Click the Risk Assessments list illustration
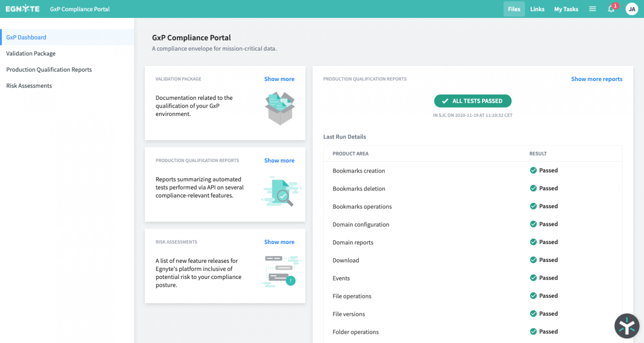This screenshot has height=343, width=644. point(281,272)
